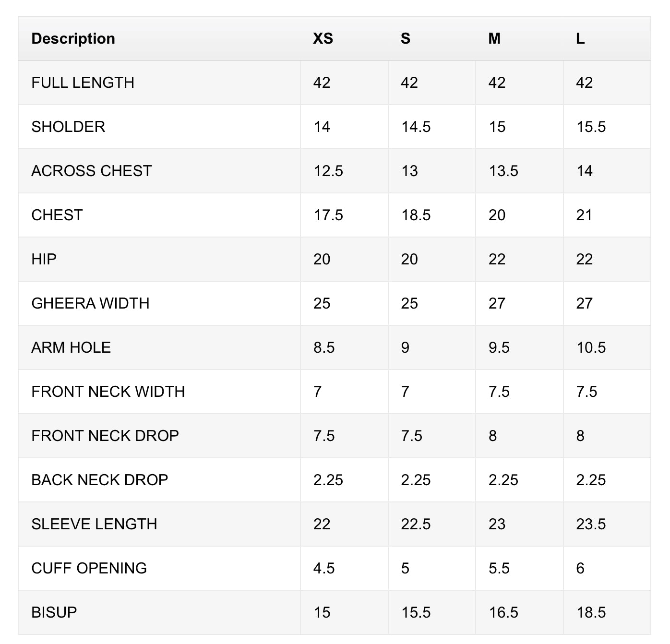670x644 pixels.
Task: Click SHOLDER value 15 for M
Action: pos(497,127)
